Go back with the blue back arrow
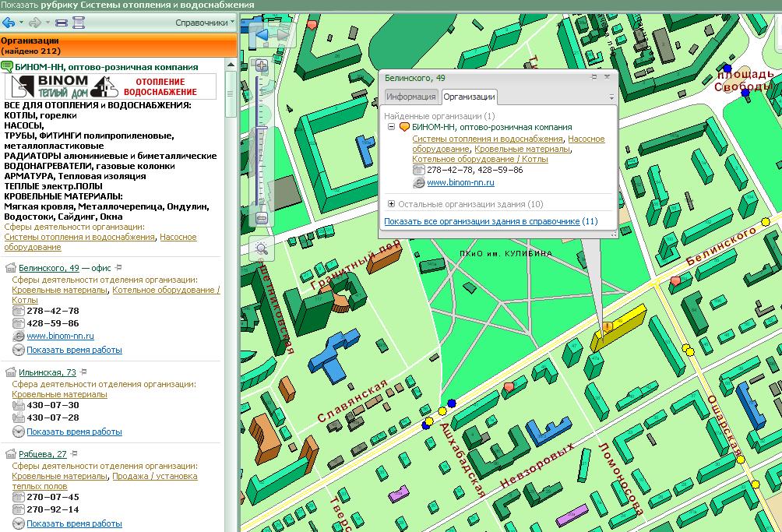The image size is (782, 532). [9, 23]
